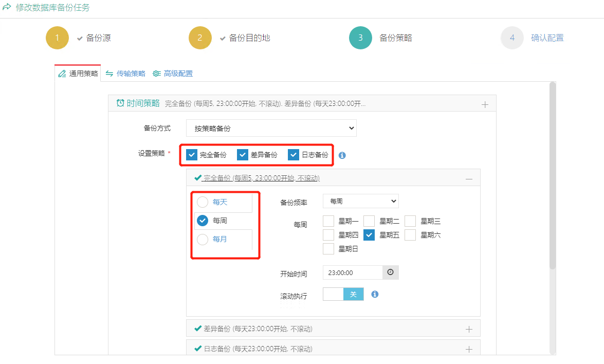
Task: Expand the 差异备份 section
Action: click(469, 329)
